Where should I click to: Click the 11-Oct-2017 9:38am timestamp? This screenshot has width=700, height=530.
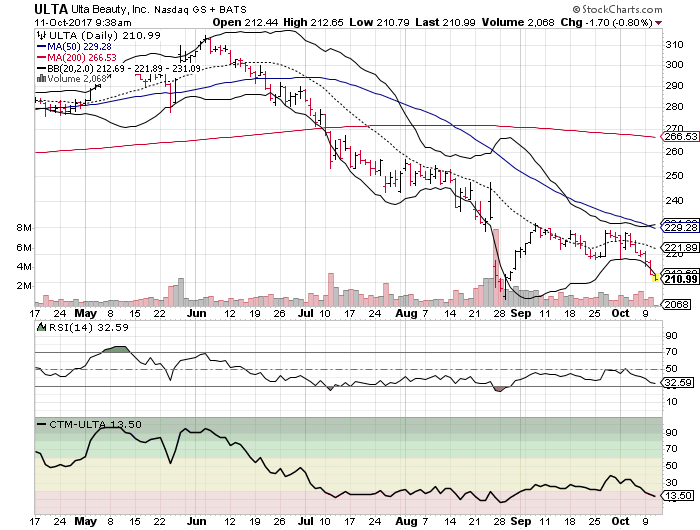(83, 22)
